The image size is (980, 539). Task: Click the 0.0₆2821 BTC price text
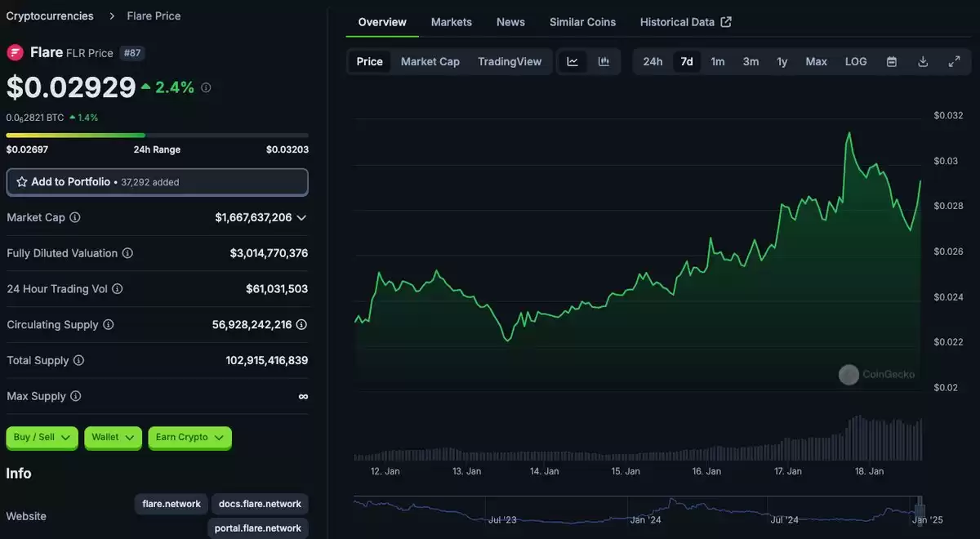(35, 118)
